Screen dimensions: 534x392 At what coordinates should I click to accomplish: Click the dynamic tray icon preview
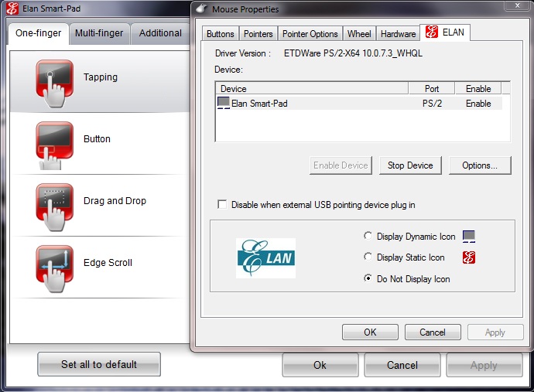pyautogui.click(x=469, y=236)
